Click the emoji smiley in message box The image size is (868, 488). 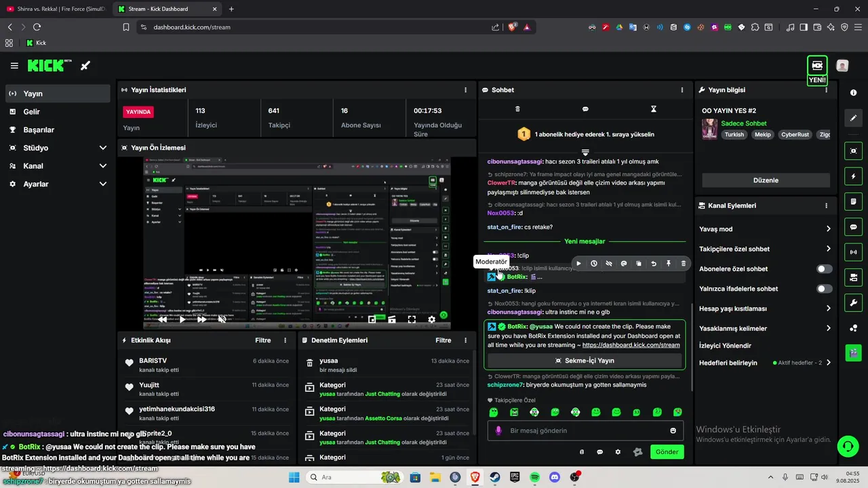coord(673,430)
